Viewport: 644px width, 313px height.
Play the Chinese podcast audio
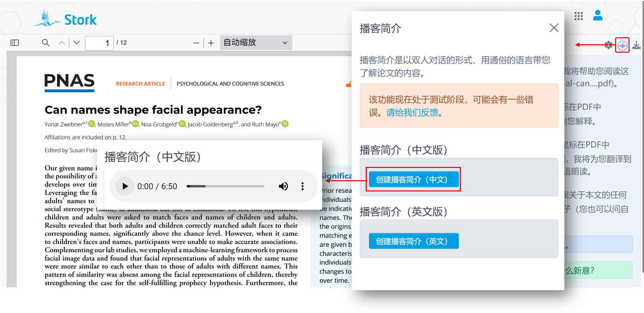click(125, 186)
